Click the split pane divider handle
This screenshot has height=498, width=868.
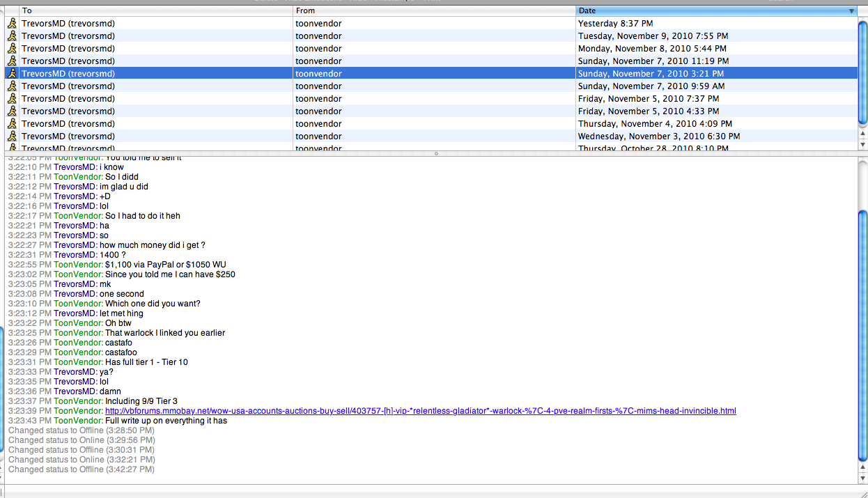(436, 153)
